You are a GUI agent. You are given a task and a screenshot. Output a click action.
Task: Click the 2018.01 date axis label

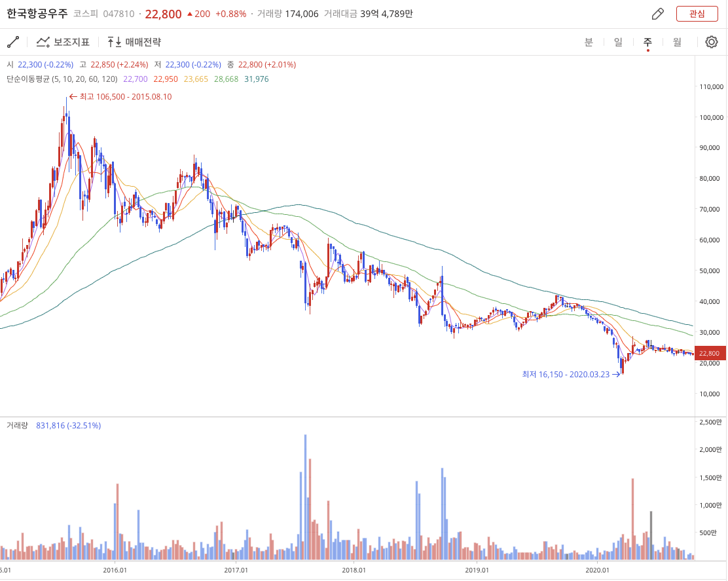[354, 570]
